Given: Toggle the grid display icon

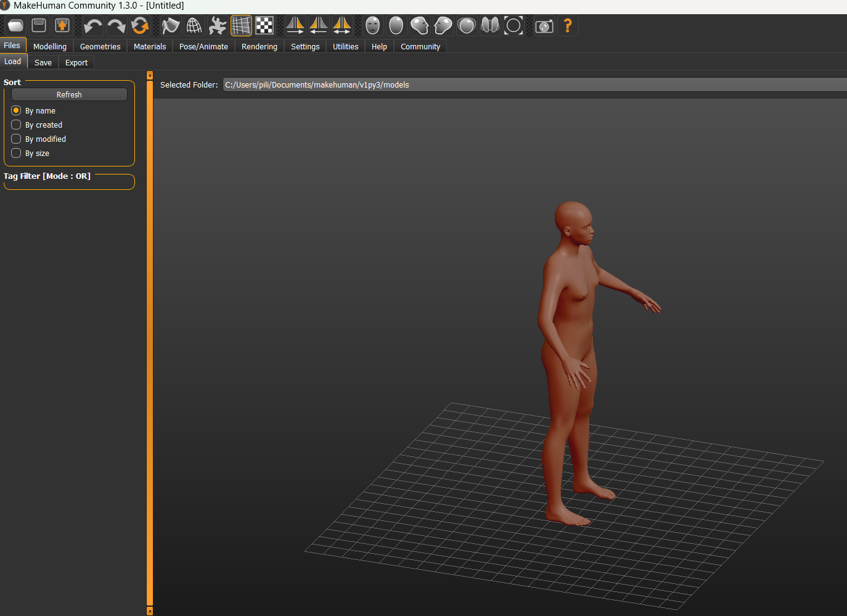Looking at the screenshot, I should tap(241, 26).
